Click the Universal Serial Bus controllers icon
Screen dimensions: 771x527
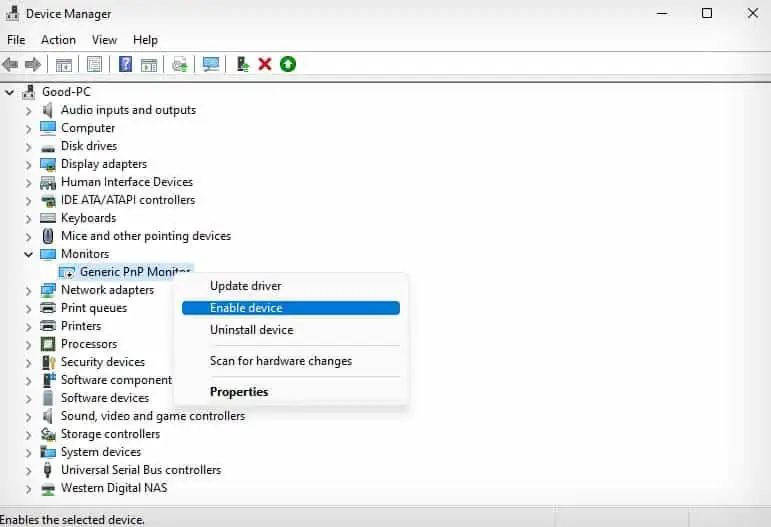pos(47,470)
